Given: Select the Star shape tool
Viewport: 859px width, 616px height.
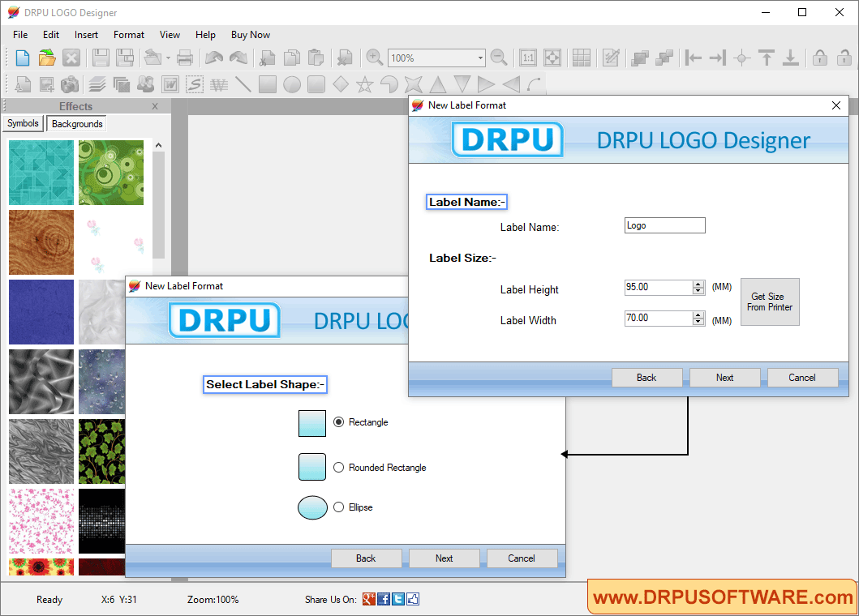Looking at the screenshot, I should pos(364,84).
